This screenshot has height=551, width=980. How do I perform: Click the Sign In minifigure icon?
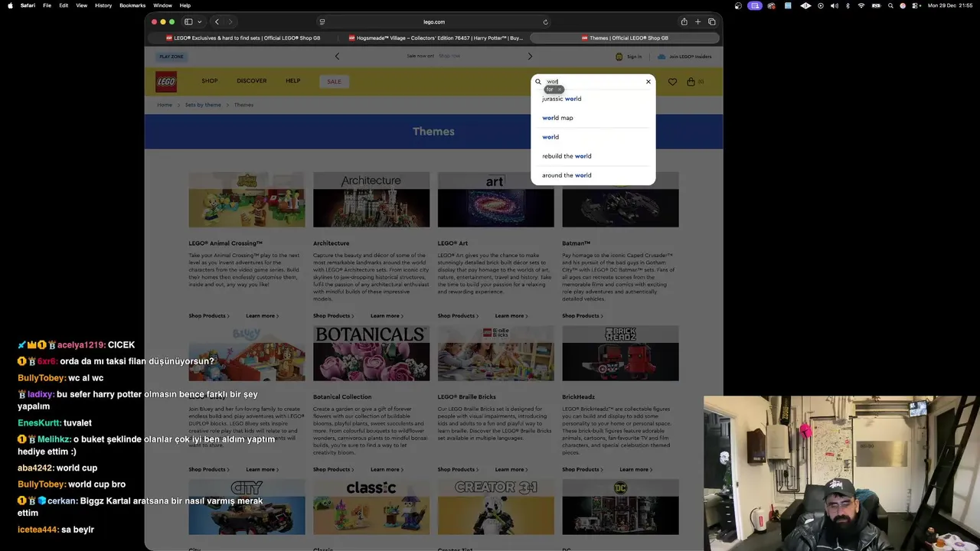[619, 57]
